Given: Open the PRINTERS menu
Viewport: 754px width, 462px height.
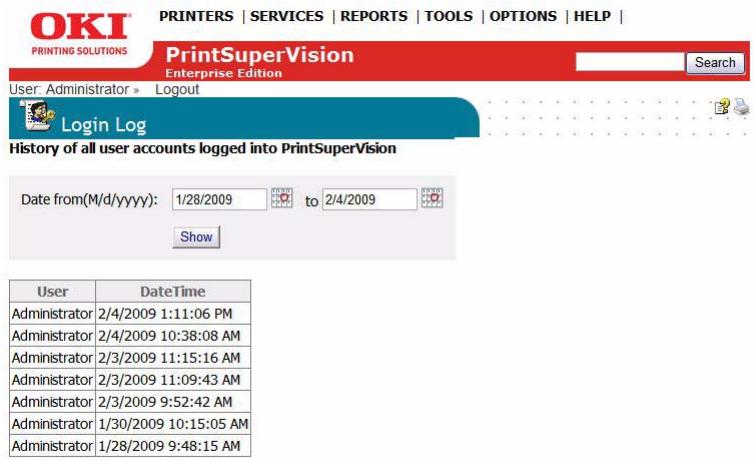Looking at the screenshot, I should pyautogui.click(x=196, y=16).
